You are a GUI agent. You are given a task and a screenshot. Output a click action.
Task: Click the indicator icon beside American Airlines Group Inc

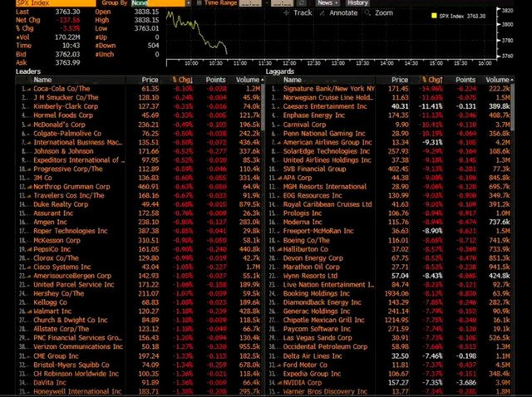279,143
